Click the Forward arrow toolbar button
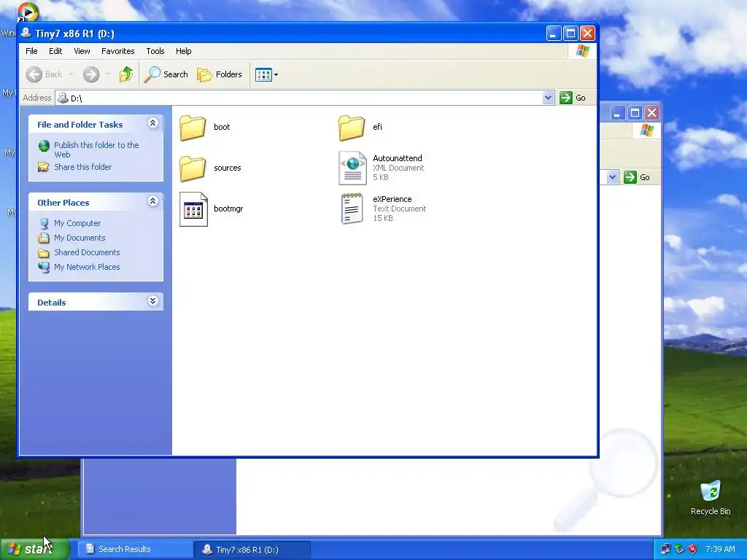The width and height of the screenshot is (747, 560). coord(91,74)
